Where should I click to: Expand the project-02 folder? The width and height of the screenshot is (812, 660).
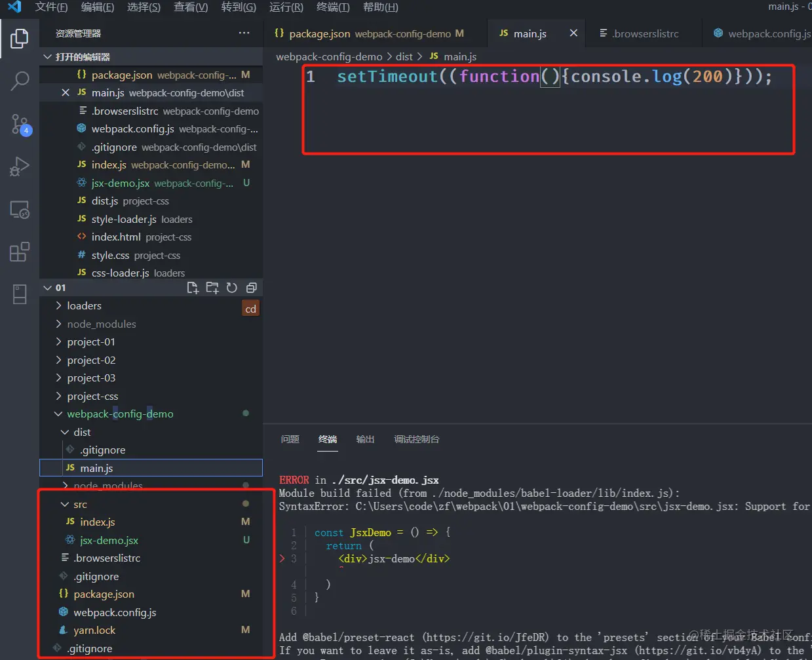click(x=151, y=360)
